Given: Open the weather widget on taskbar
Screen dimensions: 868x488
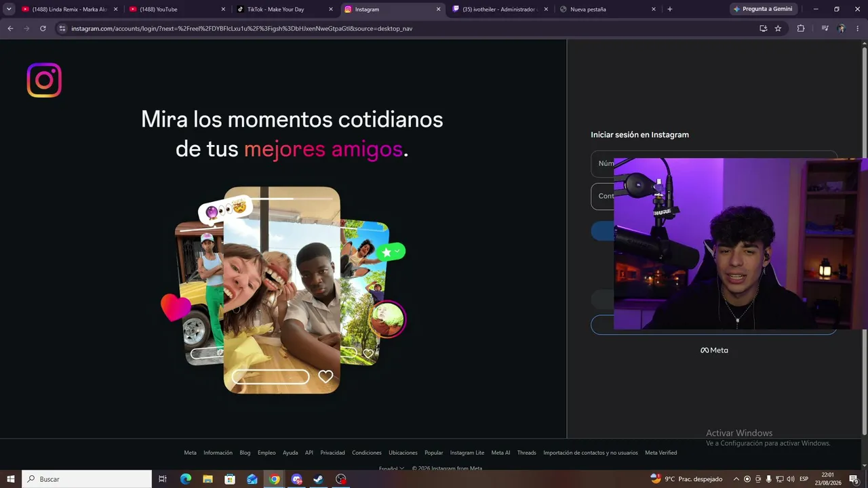Looking at the screenshot, I should click(686, 479).
